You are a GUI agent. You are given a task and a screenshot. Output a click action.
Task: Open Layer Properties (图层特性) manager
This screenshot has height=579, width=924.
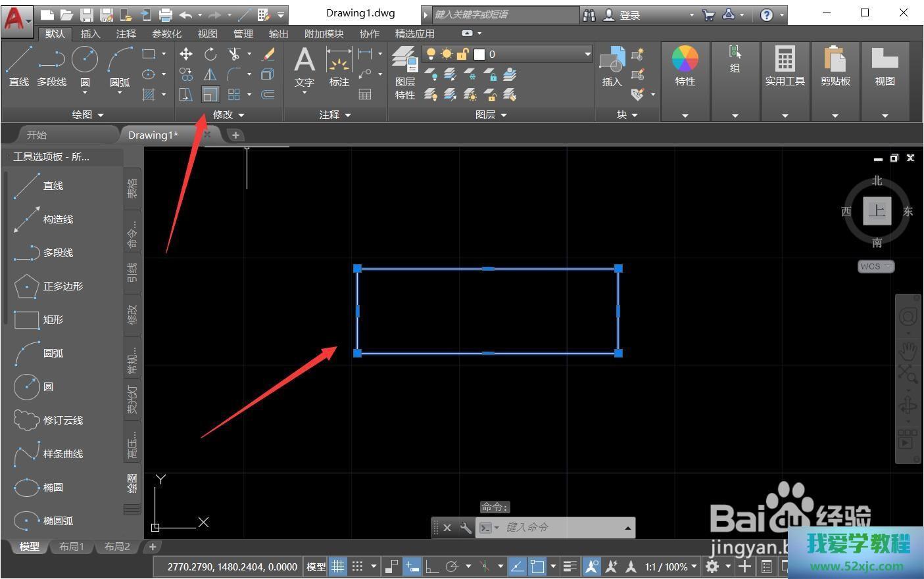[x=405, y=72]
